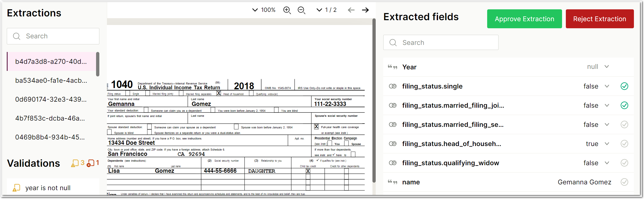Select extraction ba534ae0-fa1e-4acb...

pyautogui.click(x=51, y=80)
